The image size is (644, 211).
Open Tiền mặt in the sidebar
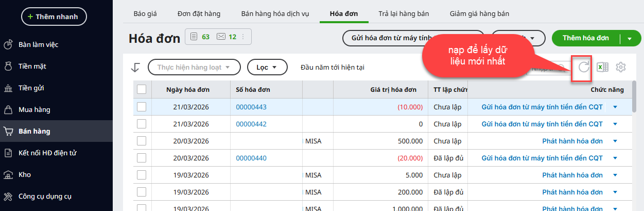33,66
